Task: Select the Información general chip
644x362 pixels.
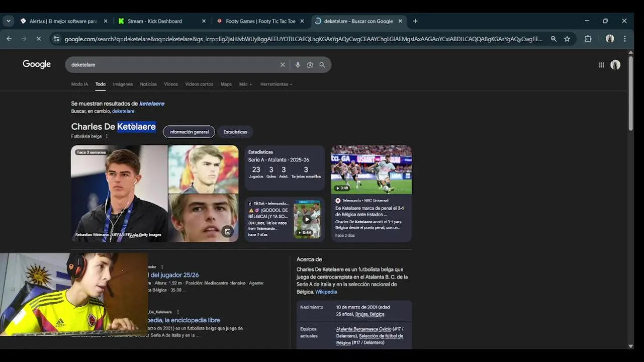Action: tap(189, 132)
